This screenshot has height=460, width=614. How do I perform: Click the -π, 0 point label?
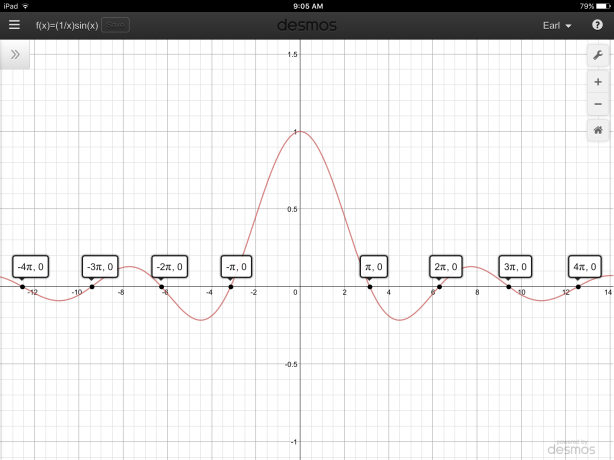pyautogui.click(x=236, y=267)
